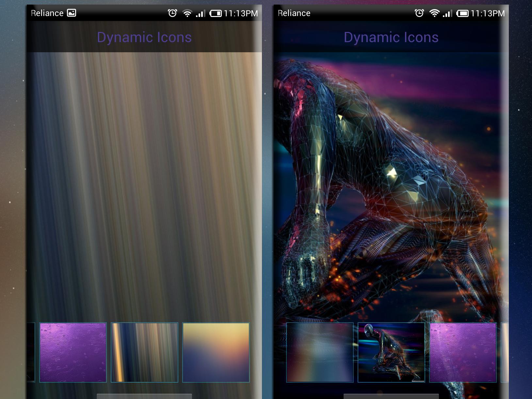The image size is (532, 399).
Task: Tap the Reliance carrier label on the left phone
Action: 47,13
